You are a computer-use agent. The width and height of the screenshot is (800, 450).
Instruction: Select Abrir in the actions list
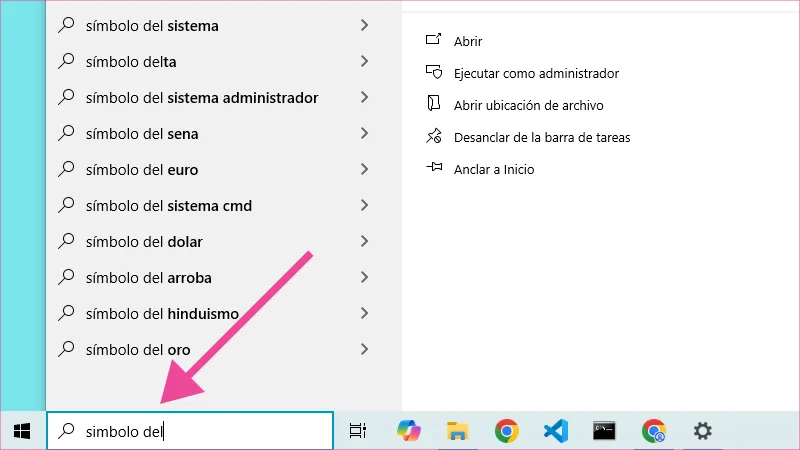pos(468,41)
